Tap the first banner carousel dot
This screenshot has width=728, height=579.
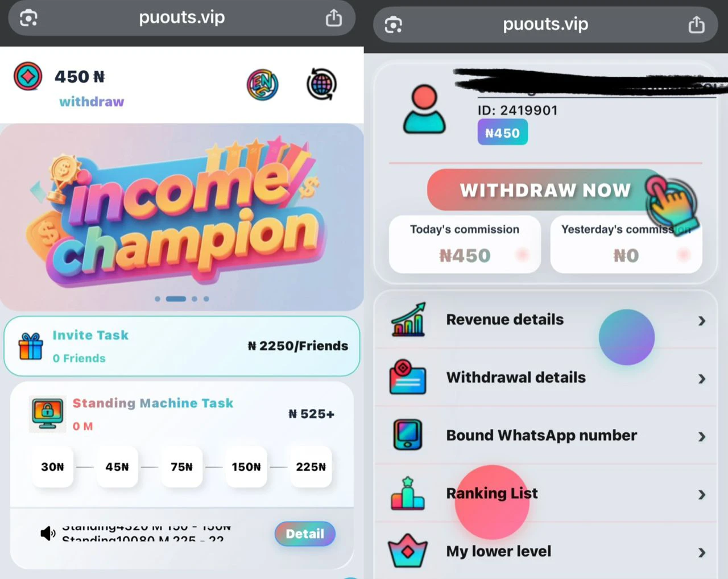[158, 299]
